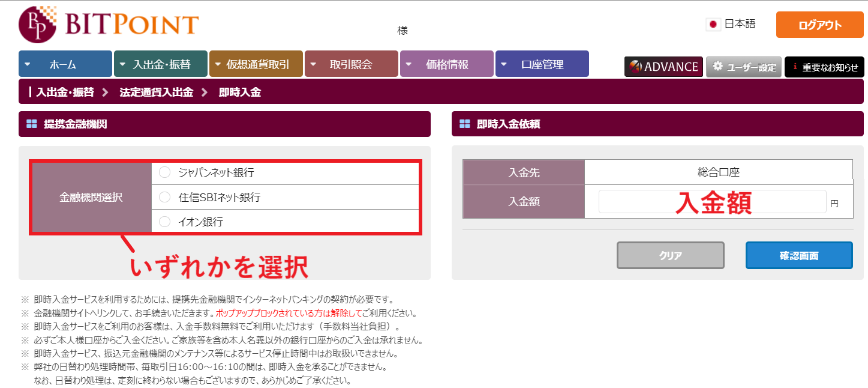Click the イオン銀行 label text
Image resolution: width=868 pixels, height=388 pixels.
(x=200, y=222)
